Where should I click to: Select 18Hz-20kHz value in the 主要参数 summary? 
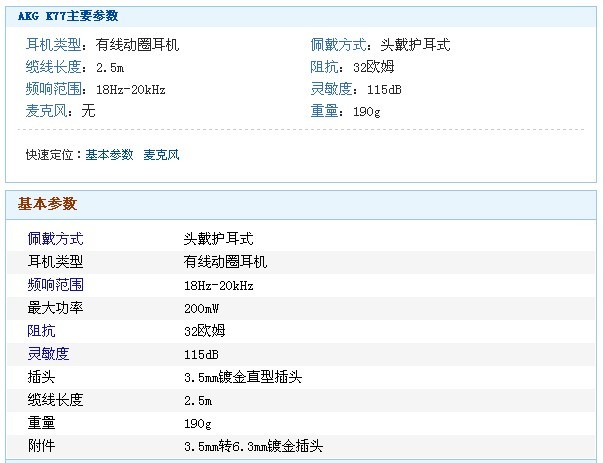[x=131, y=90]
